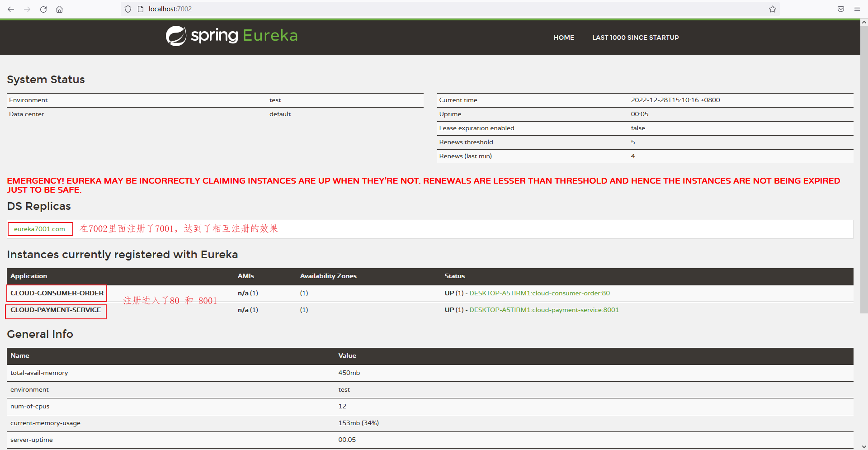Click the DS Replicas heading
The width and height of the screenshot is (868, 450).
coord(39,206)
